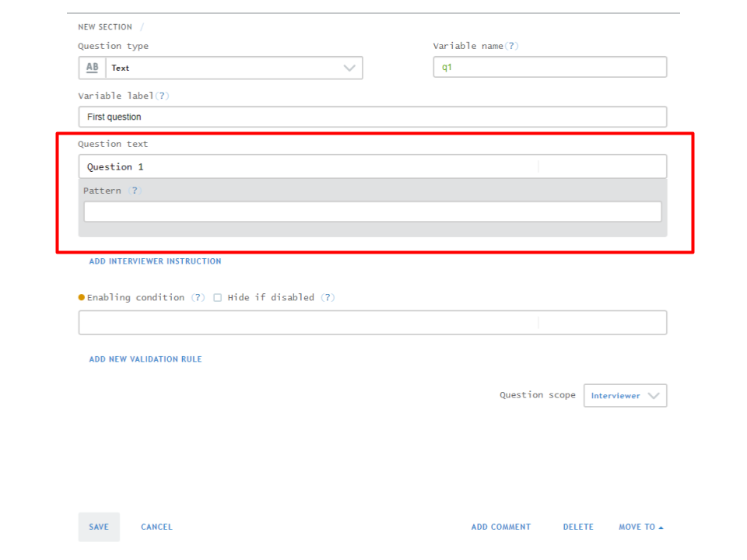This screenshot has height=560, width=747.
Task: Click the DELETE button
Action: click(x=578, y=527)
